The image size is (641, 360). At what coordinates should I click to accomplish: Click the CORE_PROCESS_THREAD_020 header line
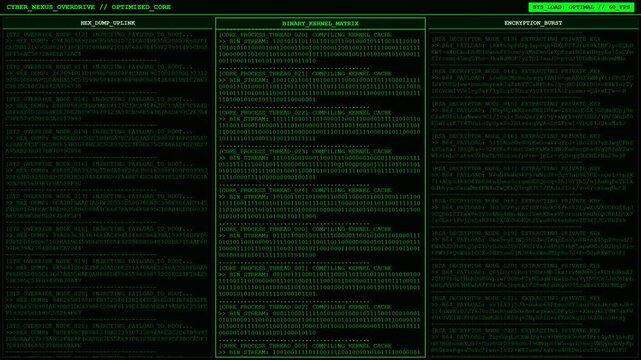[305, 35]
